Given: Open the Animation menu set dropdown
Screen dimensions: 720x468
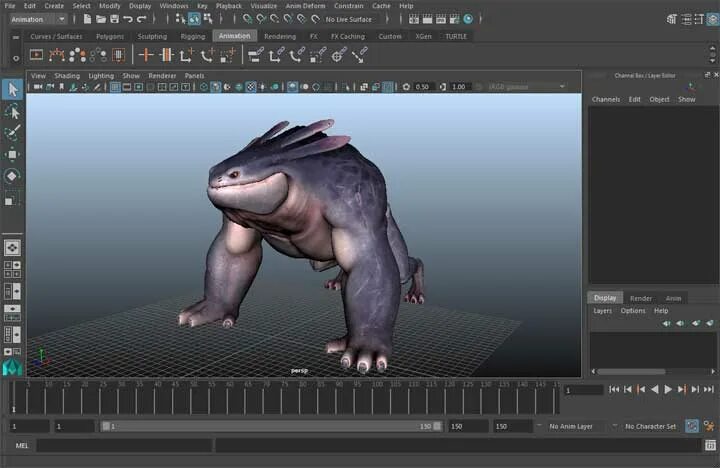Looking at the screenshot, I should pyautogui.click(x=38, y=19).
